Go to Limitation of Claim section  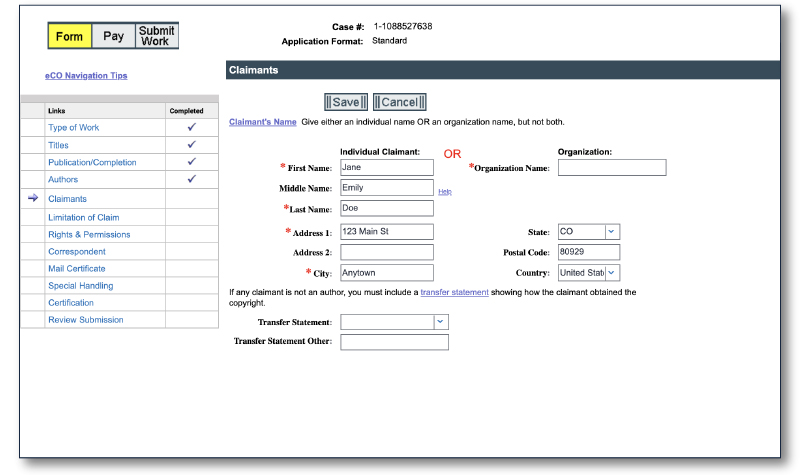click(x=84, y=217)
